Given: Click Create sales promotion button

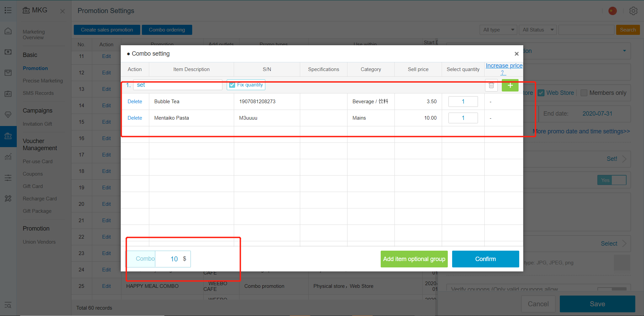Looking at the screenshot, I should click(x=107, y=30).
